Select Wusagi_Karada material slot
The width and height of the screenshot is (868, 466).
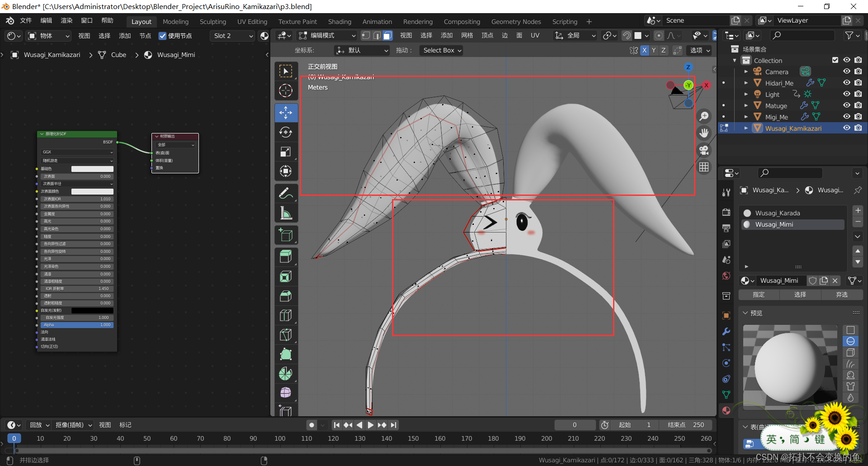[778, 213]
